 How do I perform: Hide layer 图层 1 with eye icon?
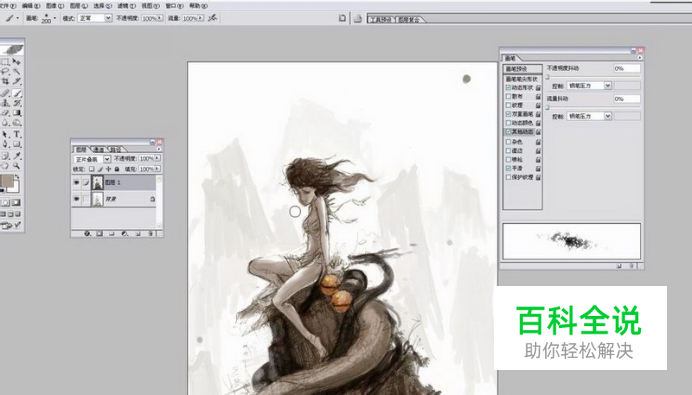[x=76, y=182]
